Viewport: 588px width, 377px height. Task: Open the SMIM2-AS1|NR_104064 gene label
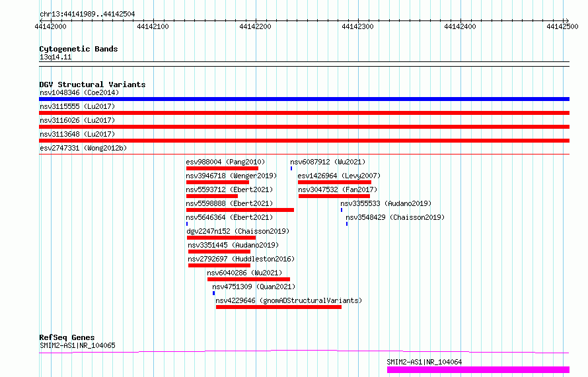tap(424, 362)
